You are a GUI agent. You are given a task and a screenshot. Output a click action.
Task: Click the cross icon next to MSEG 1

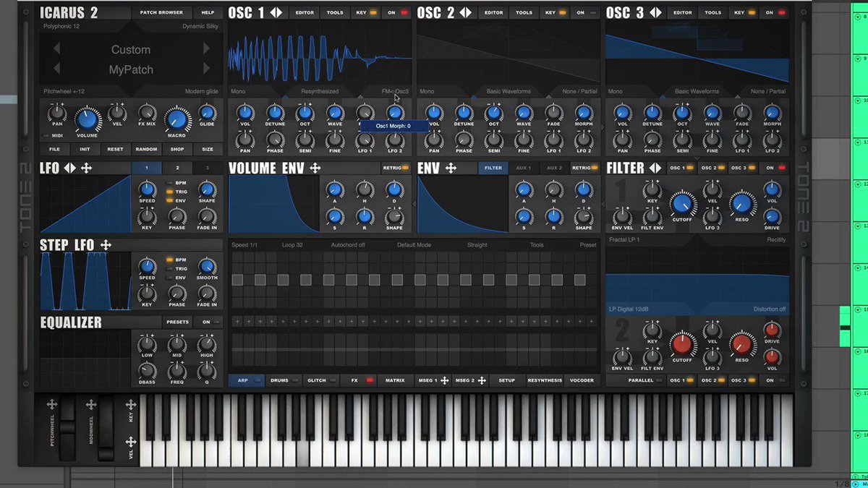coord(445,380)
